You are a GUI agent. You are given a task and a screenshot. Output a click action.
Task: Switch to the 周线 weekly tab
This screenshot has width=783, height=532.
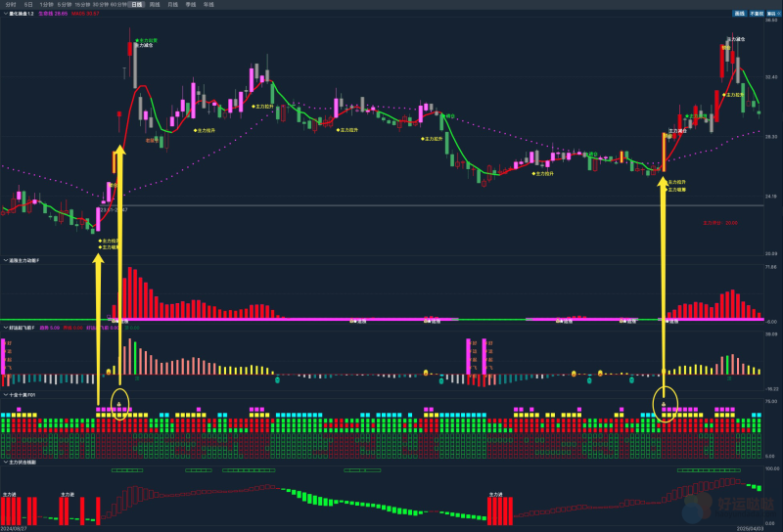[x=155, y=5]
